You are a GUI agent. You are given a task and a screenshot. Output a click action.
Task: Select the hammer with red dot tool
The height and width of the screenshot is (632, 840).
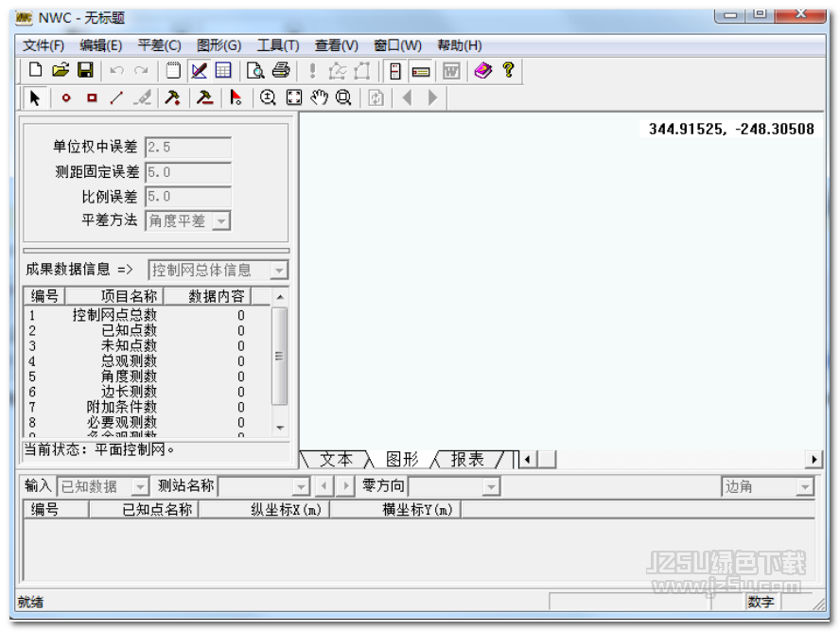(172, 98)
